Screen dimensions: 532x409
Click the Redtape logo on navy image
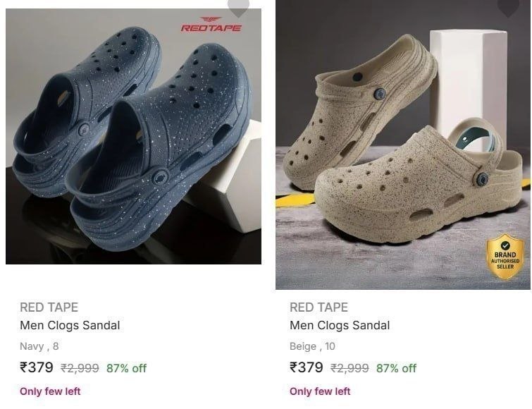tap(211, 25)
